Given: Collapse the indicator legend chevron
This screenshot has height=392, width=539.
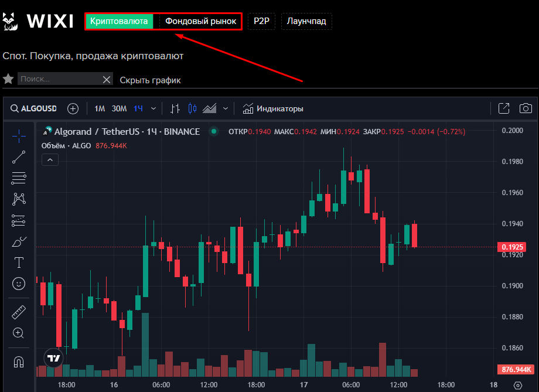Looking at the screenshot, I should point(50,159).
